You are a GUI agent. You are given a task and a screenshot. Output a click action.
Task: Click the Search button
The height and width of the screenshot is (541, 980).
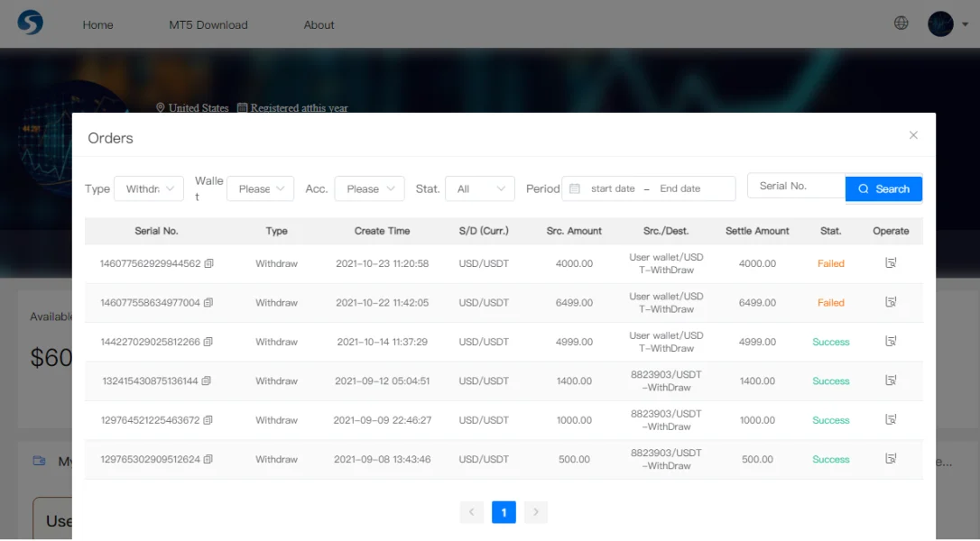[x=883, y=188]
